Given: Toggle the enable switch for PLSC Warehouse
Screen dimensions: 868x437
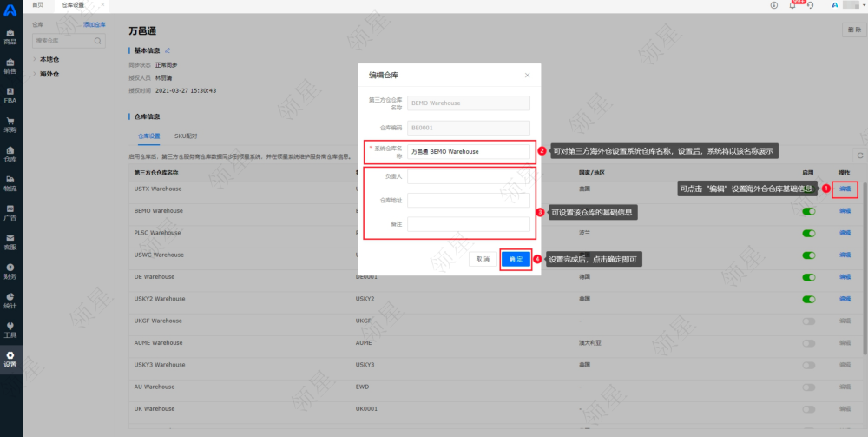Looking at the screenshot, I should (x=809, y=233).
